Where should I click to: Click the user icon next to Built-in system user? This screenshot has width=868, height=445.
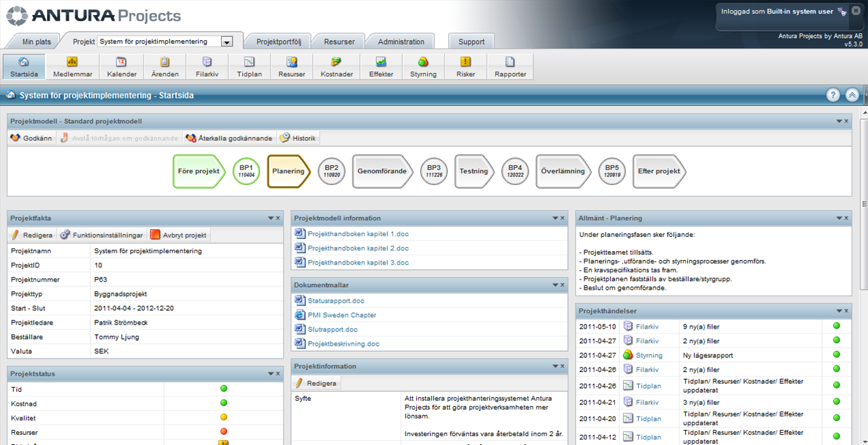tap(842, 12)
